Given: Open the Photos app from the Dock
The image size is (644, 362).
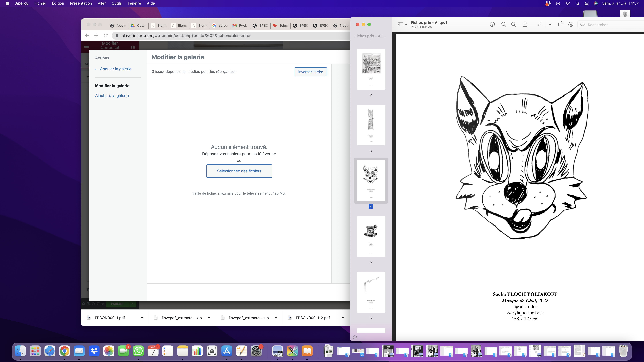Looking at the screenshot, I should click(x=109, y=351).
